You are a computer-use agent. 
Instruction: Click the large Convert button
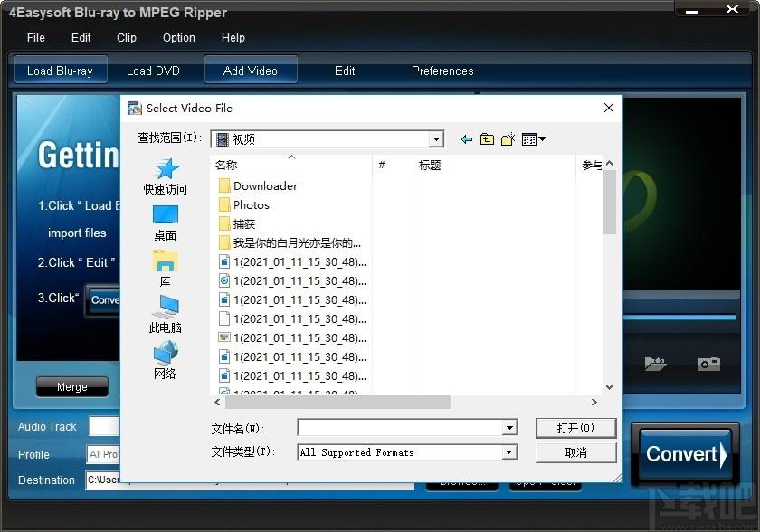[x=684, y=454]
